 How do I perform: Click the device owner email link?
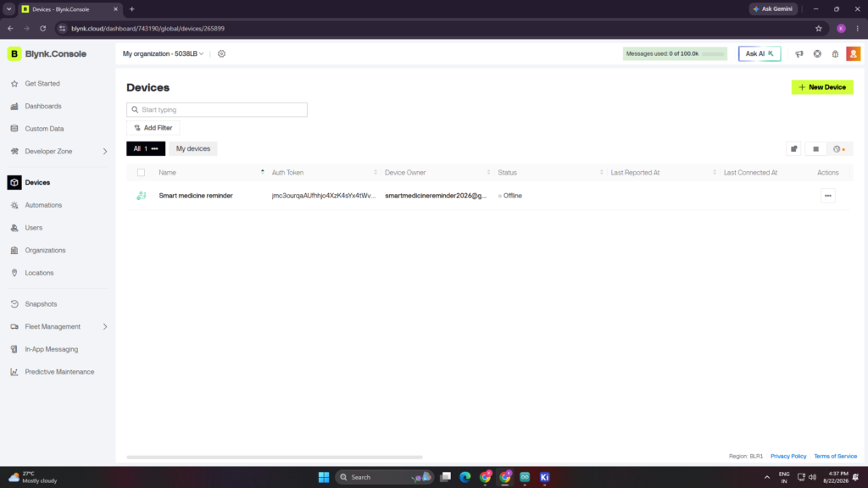tap(436, 196)
